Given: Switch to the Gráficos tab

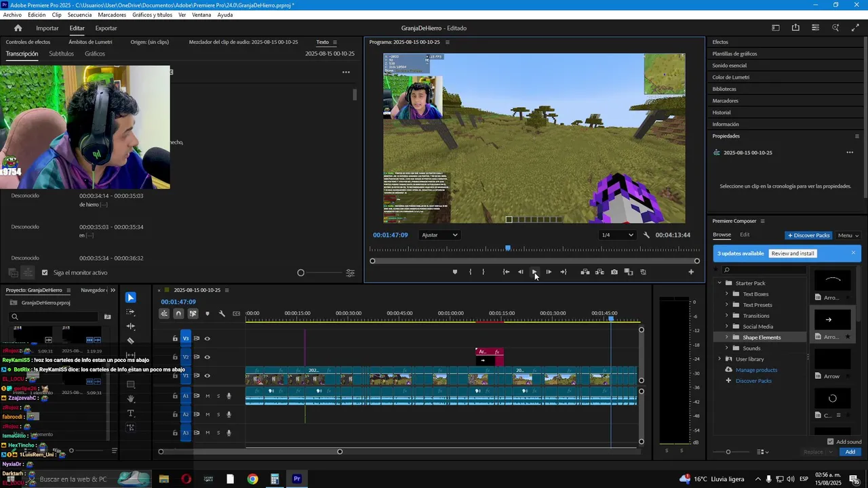Looking at the screenshot, I should [95, 54].
